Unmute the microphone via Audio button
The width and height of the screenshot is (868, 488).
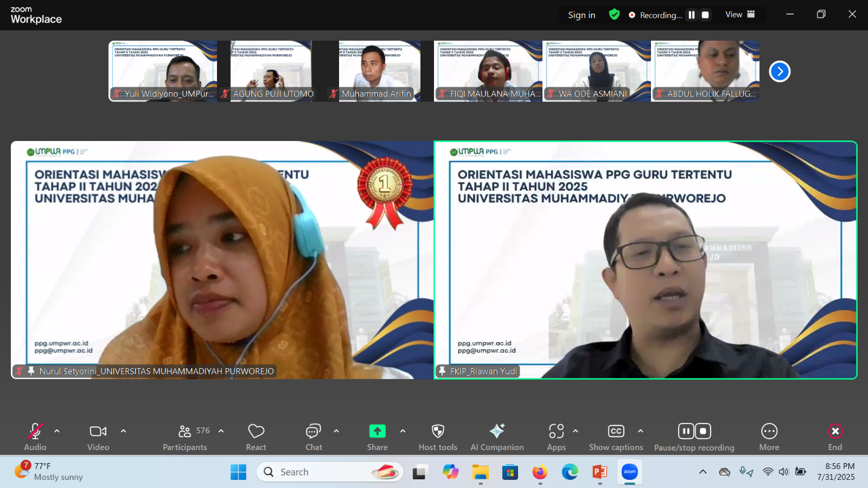(35, 437)
